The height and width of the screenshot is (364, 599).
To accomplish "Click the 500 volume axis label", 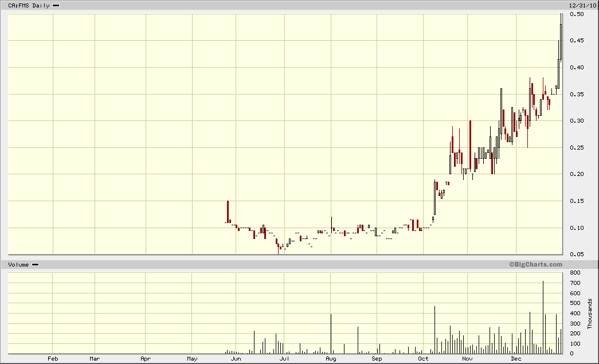I will click(575, 303).
